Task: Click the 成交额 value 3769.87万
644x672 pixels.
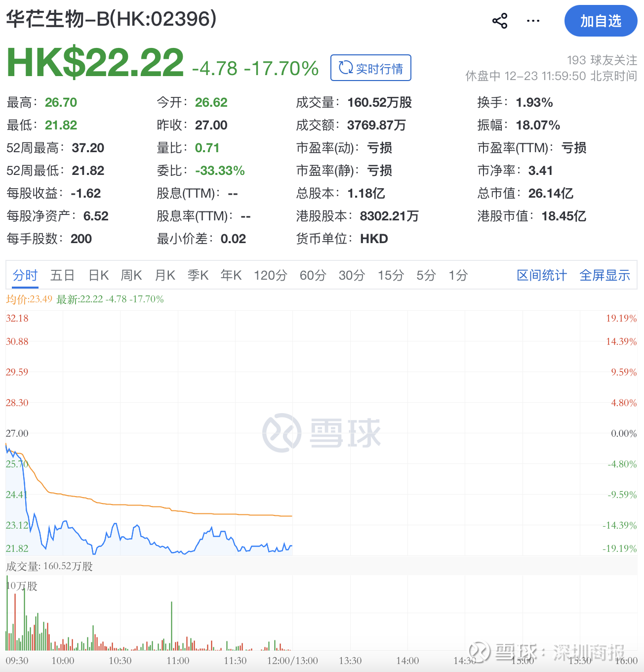Action: (x=377, y=125)
